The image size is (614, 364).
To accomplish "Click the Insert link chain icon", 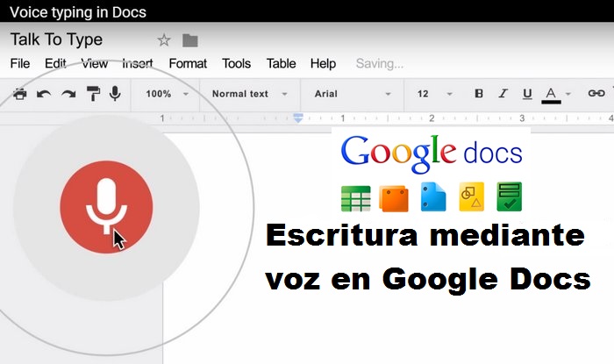I will [x=596, y=94].
